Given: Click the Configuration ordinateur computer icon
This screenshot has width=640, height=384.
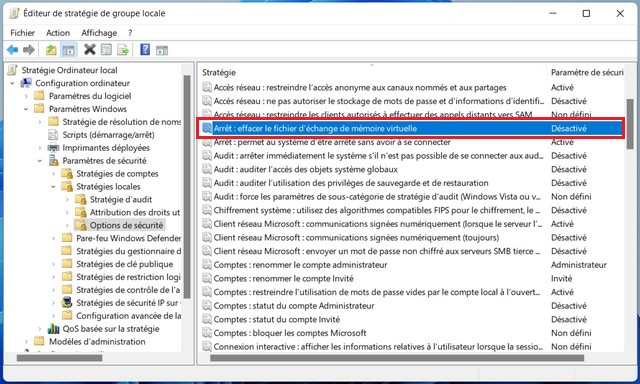Looking at the screenshot, I should pos(27,83).
